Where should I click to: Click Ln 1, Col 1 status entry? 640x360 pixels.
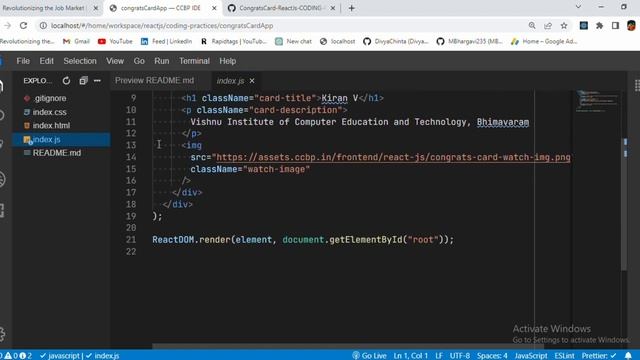coord(411,356)
